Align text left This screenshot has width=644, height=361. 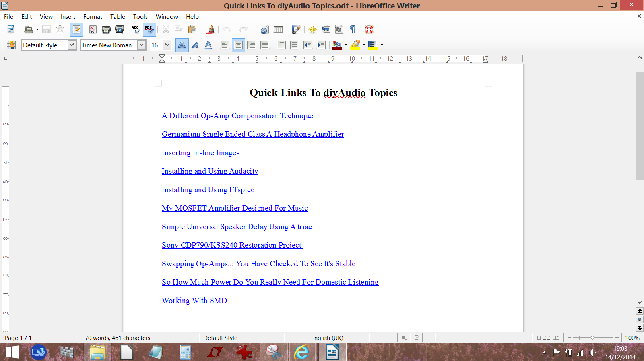tap(225, 45)
